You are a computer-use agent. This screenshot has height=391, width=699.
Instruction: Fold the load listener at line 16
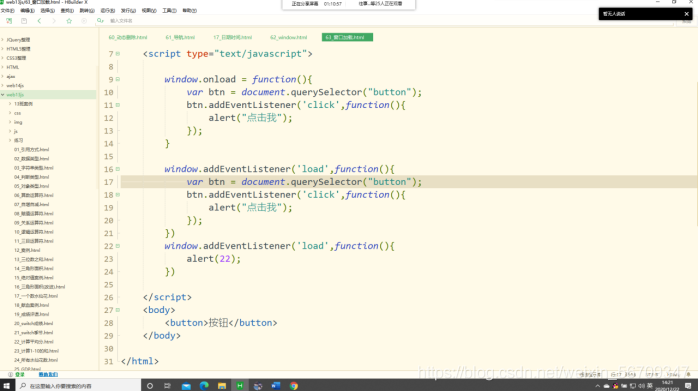pos(118,169)
